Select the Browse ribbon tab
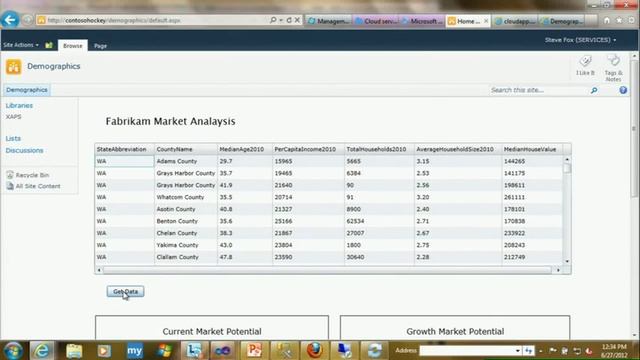Screen dimensions: 640x360 (73, 45)
